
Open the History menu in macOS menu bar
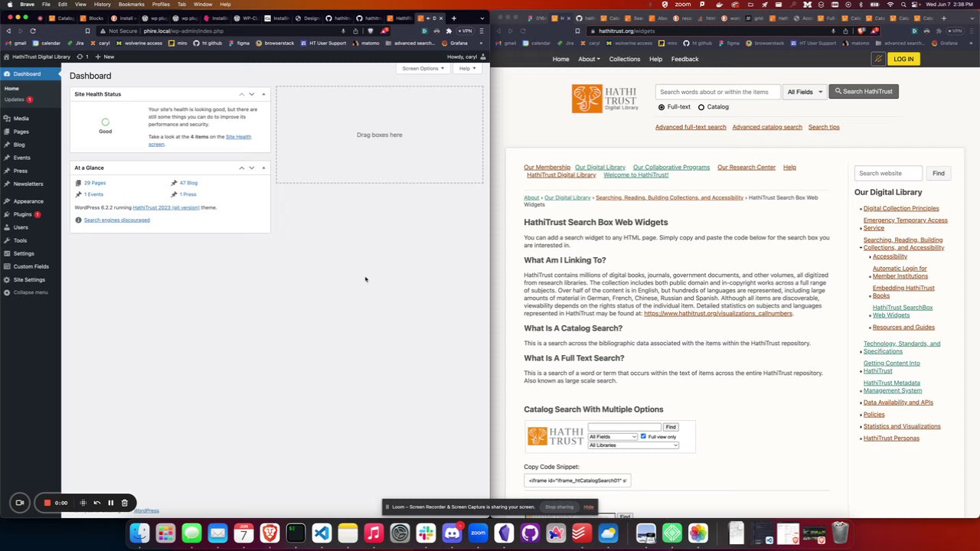pyautogui.click(x=102, y=5)
